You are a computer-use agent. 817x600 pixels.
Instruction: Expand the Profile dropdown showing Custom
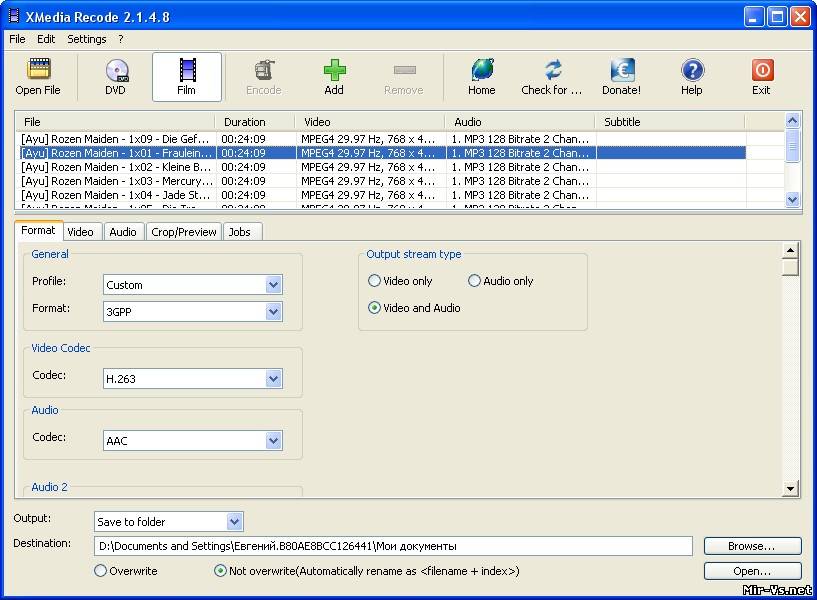(x=273, y=285)
